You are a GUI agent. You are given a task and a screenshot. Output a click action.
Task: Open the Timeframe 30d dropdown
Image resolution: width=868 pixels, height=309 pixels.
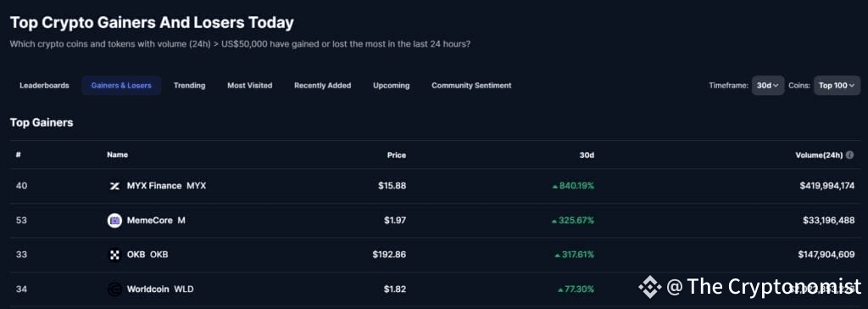pos(768,86)
